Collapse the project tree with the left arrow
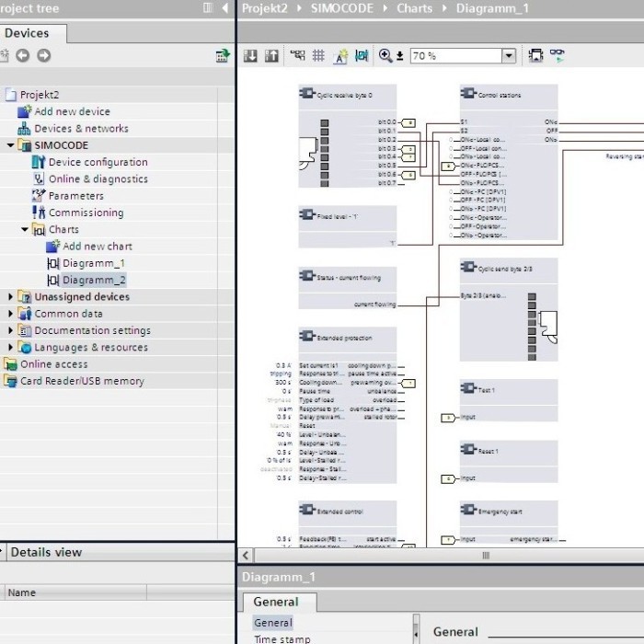Viewport: 644px width, 644px height. [225, 7]
